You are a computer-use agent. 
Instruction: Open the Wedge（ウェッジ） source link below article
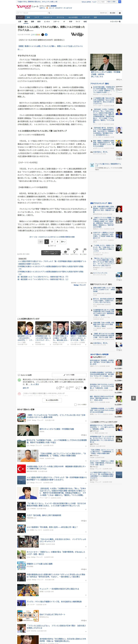tap(80, 285)
